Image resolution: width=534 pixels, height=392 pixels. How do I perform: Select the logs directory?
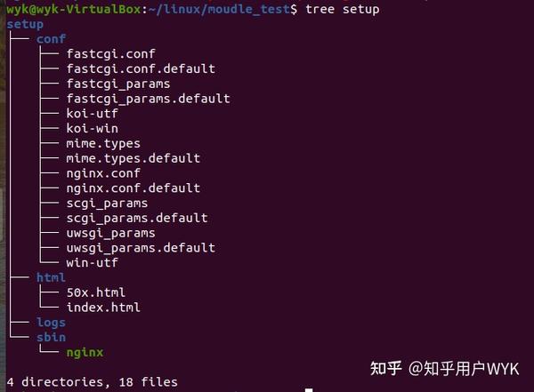pyautogui.click(x=51, y=323)
